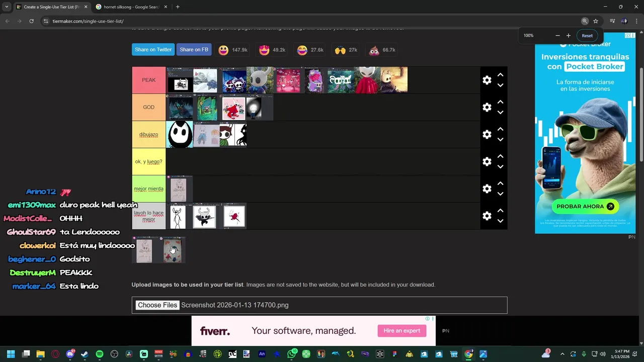This screenshot has width=644, height=362.
Task: Open File Explorer from the taskbar
Action: click(40, 354)
